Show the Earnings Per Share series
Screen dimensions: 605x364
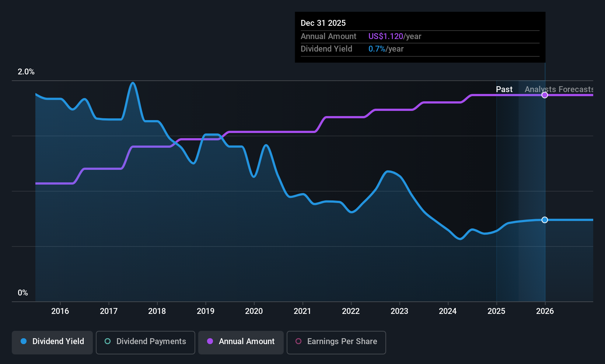click(336, 342)
